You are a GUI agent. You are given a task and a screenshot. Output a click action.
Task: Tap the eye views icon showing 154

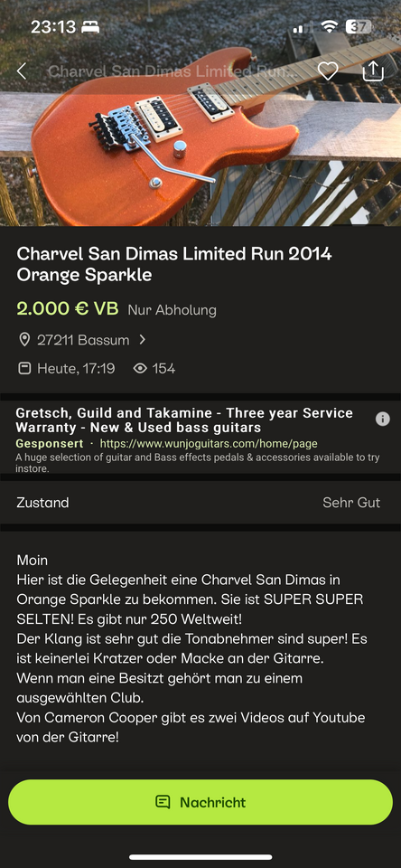(x=141, y=368)
